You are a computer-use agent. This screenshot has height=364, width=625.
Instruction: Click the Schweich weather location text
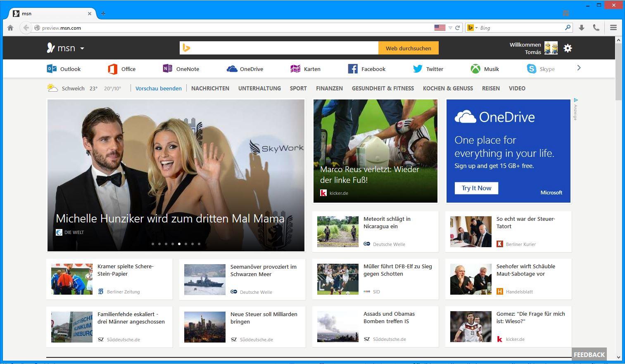click(x=73, y=88)
